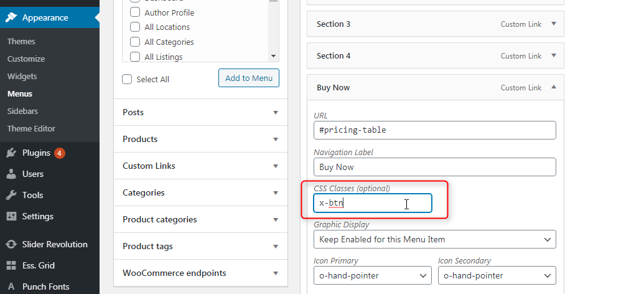Viewport: 644px width, 294px height.
Task: Enable the Select All checkbox
Action: point(127,79)
